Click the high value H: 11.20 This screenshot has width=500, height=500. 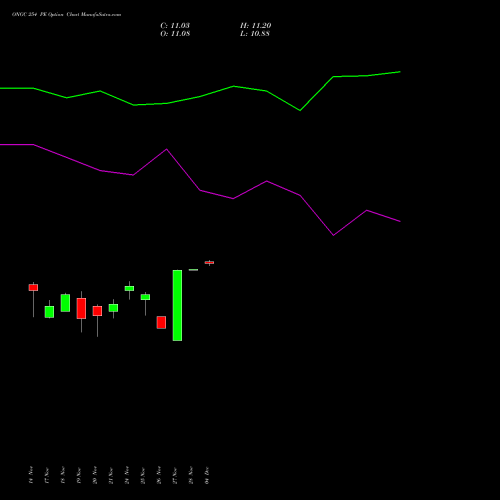click(x=255, y=26)
